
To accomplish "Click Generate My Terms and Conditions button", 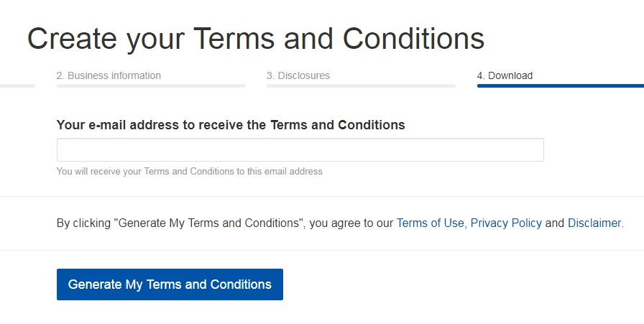I will click(170, 284).
